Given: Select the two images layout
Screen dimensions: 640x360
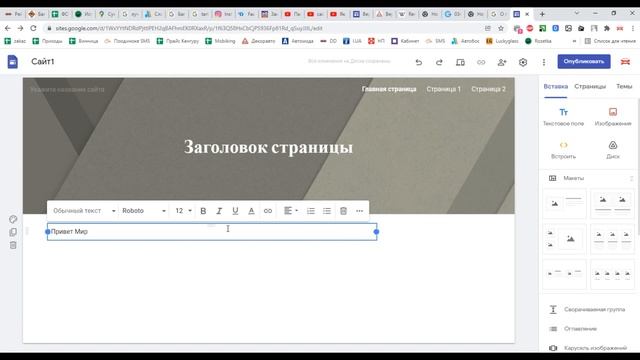Looking at the screenshot, I should [612, 203].
